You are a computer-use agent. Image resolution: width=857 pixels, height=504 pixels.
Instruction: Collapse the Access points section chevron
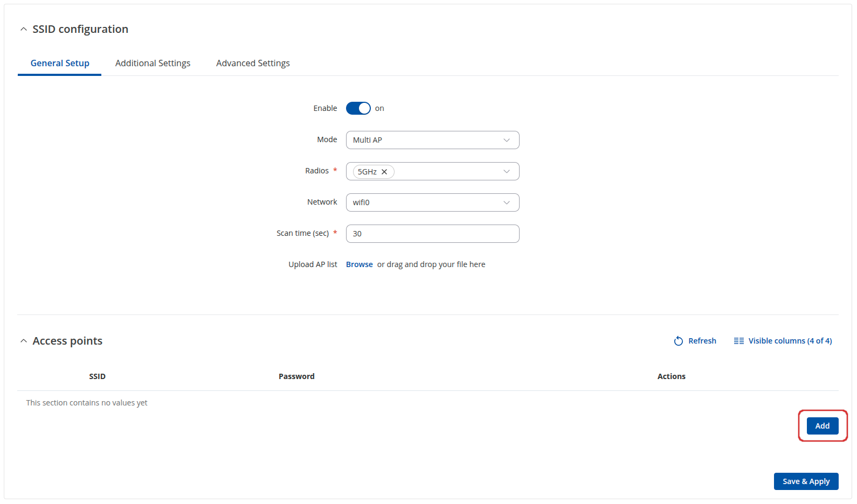23,341
